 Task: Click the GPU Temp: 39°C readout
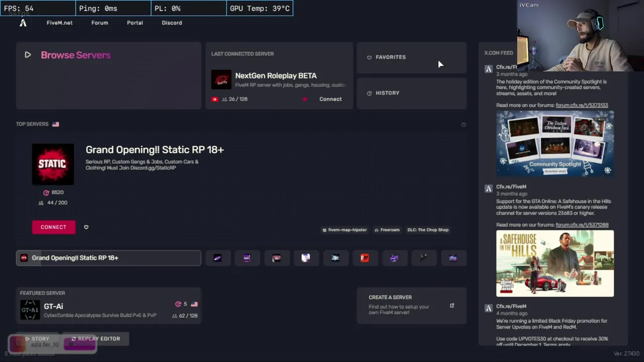pos(260,8)
